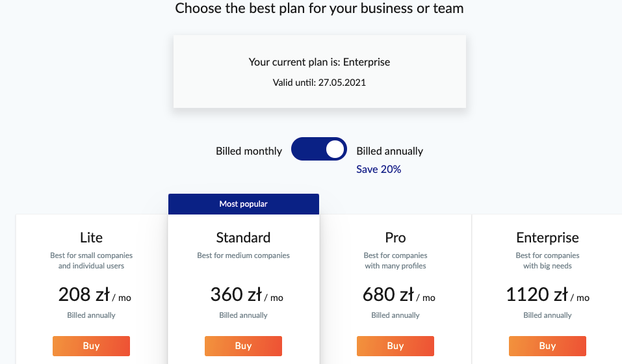Click the "Billed annually" label
This screenshot has height=364, width=622.
click(389, 151)
